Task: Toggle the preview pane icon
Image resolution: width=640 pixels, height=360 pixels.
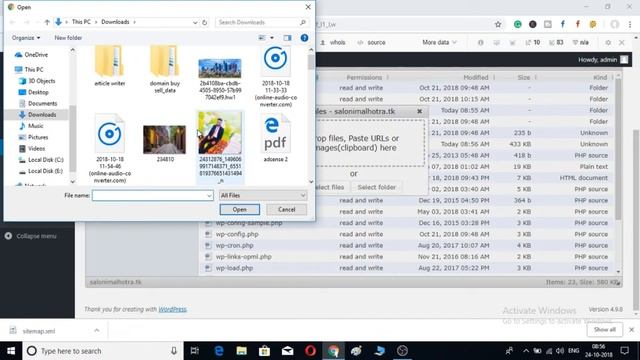Action: point(287,38)
